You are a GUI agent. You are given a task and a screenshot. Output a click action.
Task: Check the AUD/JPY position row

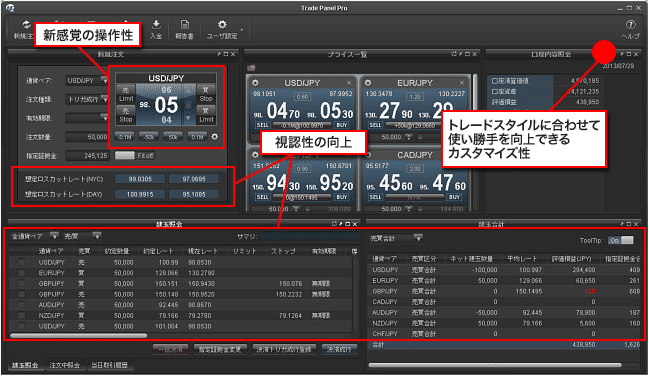coord(22,305)
